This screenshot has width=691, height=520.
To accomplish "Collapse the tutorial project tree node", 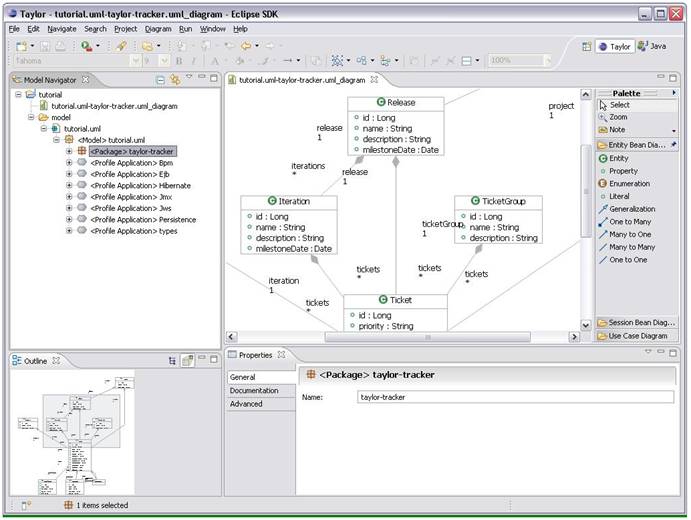I will tap(17, 94).
